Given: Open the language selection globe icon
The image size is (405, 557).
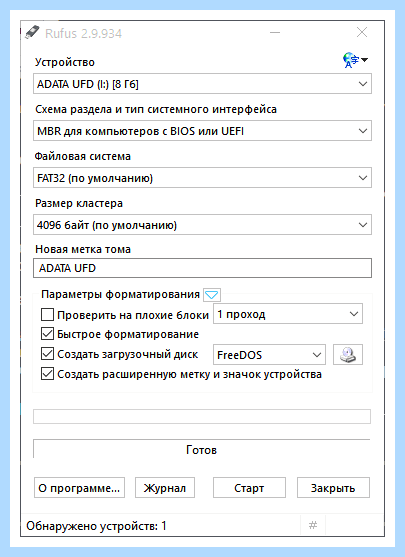Looking at the screenshot, I should (x=355, y=60).
